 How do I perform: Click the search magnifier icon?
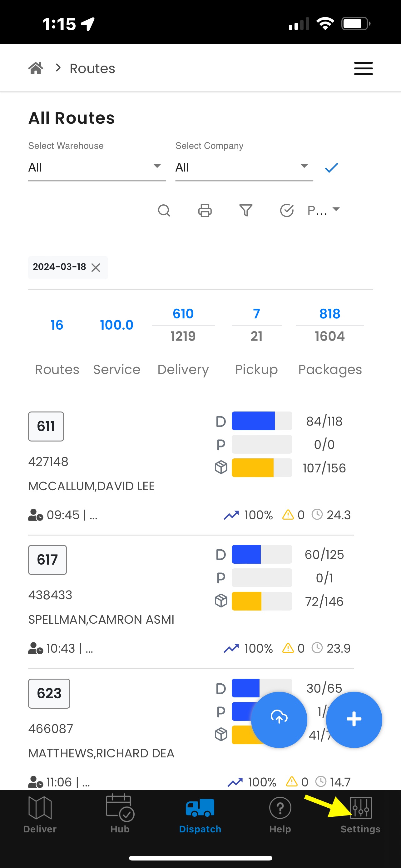click(164, 211)
